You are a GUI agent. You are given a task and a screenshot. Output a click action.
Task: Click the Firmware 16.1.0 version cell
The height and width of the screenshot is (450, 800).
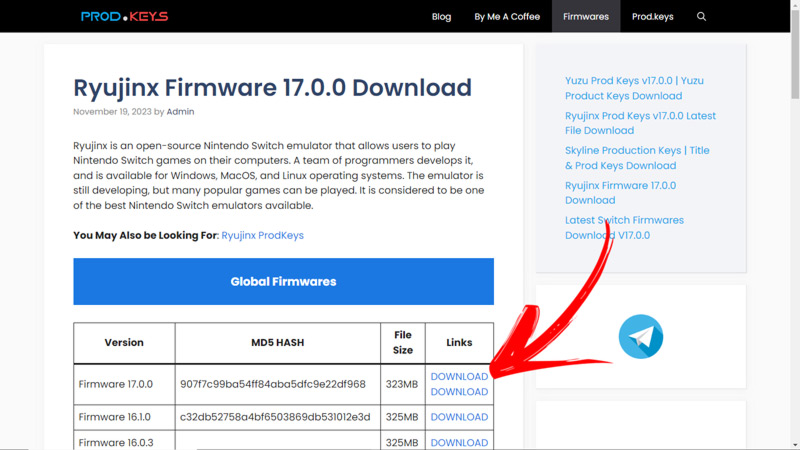tap(124, 417)
